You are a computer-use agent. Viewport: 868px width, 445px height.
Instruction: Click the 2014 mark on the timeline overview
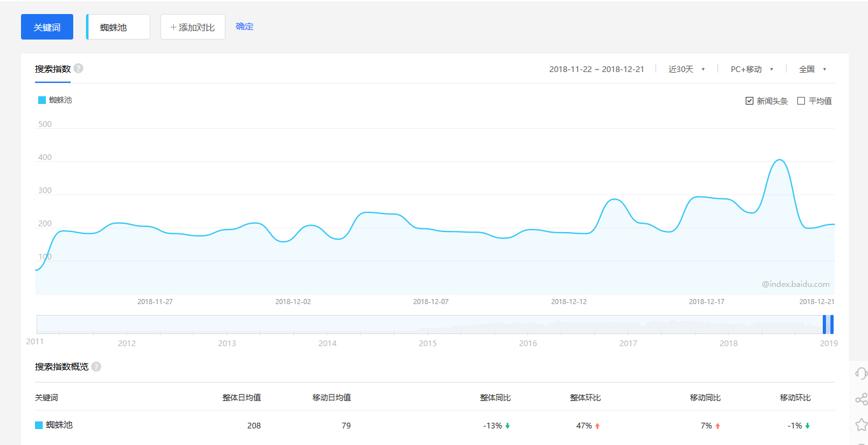pyautogui.click(x=327, y=344)
